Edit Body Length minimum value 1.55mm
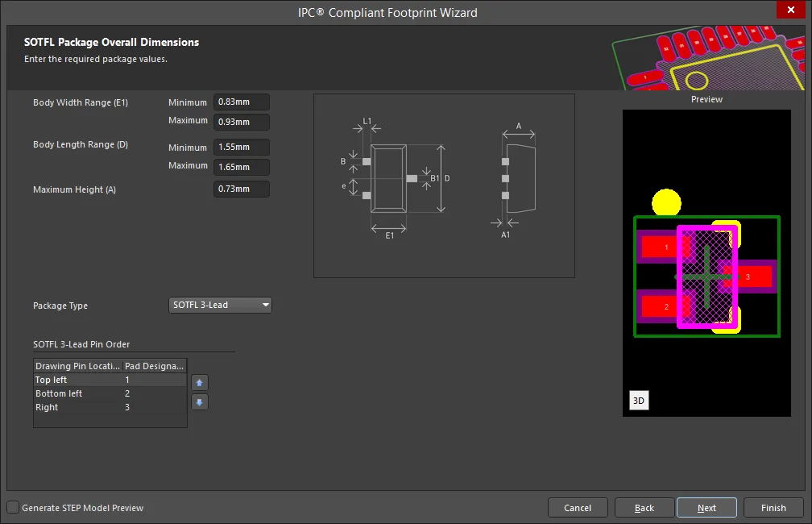 click(x=242, y=148)
